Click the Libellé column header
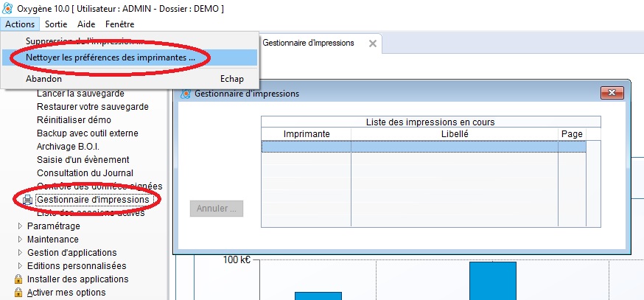The image size is (644, 300). coord(455,133)
